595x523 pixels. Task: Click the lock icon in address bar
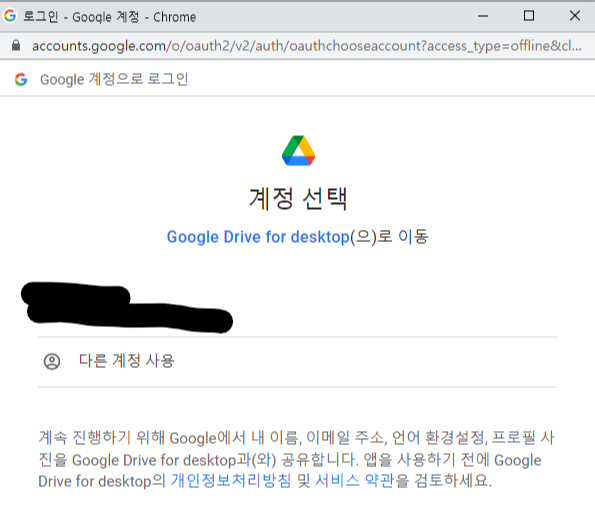tap(16, 45)
